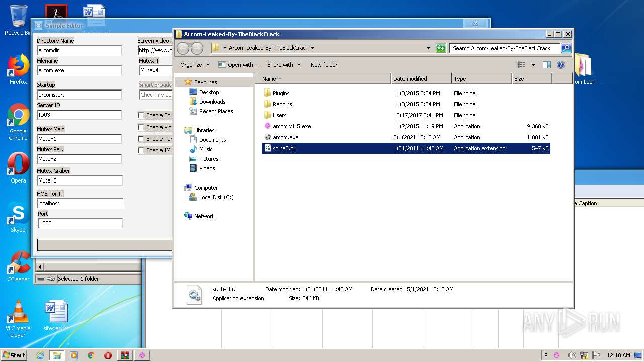Open Google Chrome desktop shortcut
The height and width of the screenshot is (362, 644).
(18, 122)
